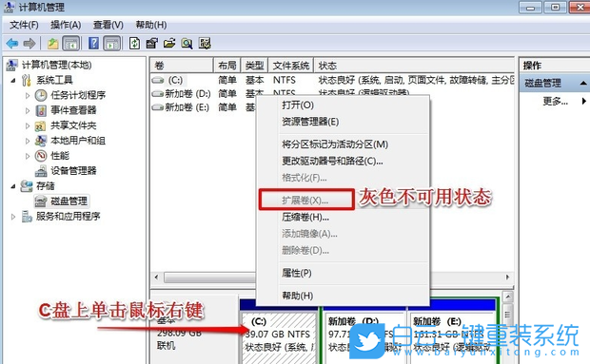
Task: Click the Back arrow toolbar icon
Action: (x=12, y=44)
